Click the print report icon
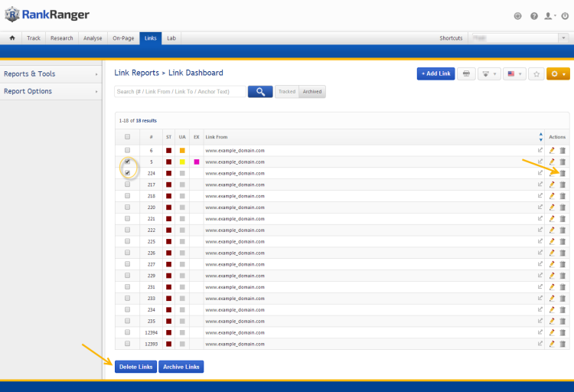The width and height of the screenshot is (574, 392). pyautogui.click(x=466, y=73)
